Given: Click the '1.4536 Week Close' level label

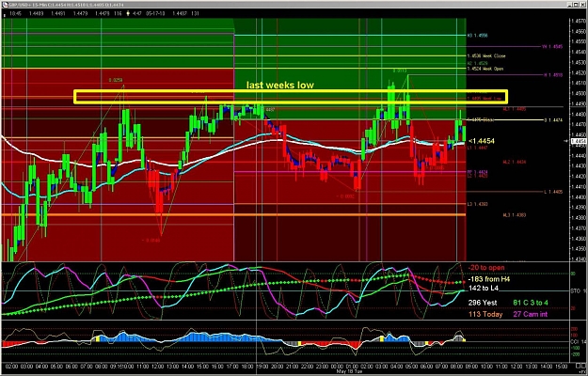Looking at the screenshot, I should pos(486,56).
